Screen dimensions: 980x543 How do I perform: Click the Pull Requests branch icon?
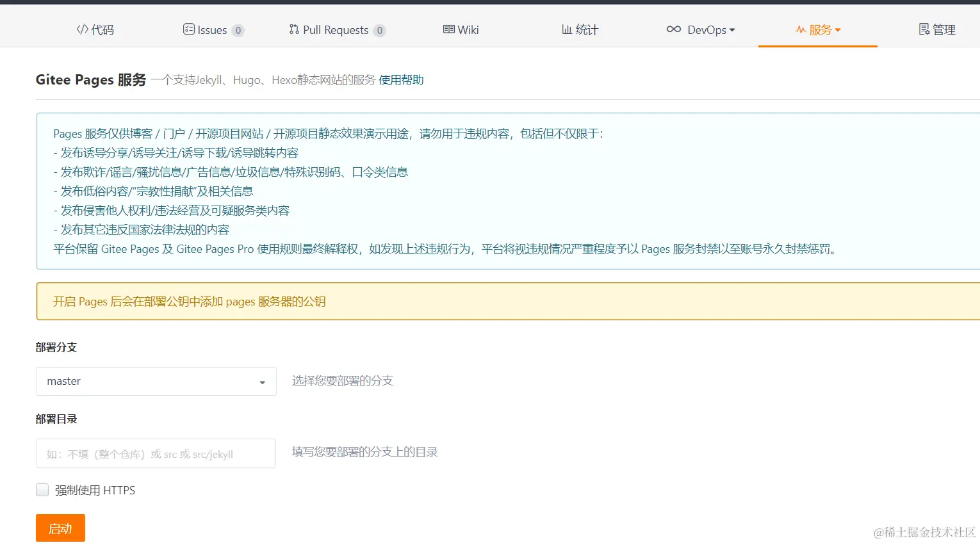coord(294,29)
